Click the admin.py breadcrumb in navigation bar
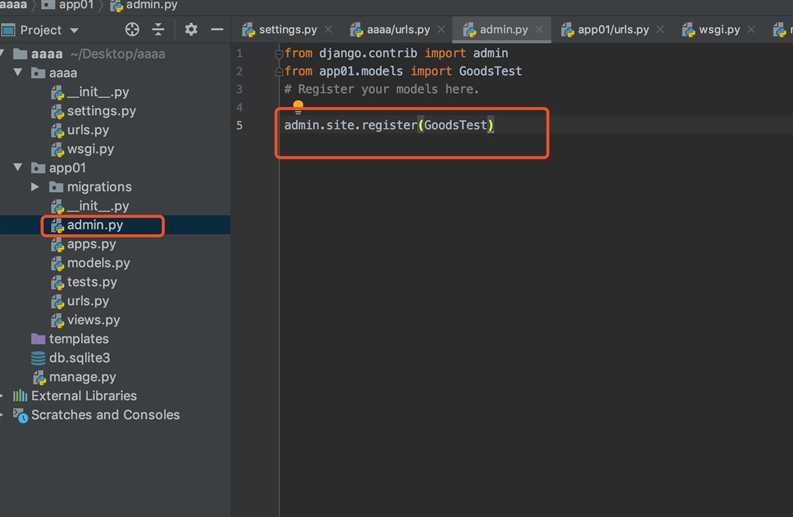Image resolution: width=793 pixels, height=517 pixels. pos(151,5)
